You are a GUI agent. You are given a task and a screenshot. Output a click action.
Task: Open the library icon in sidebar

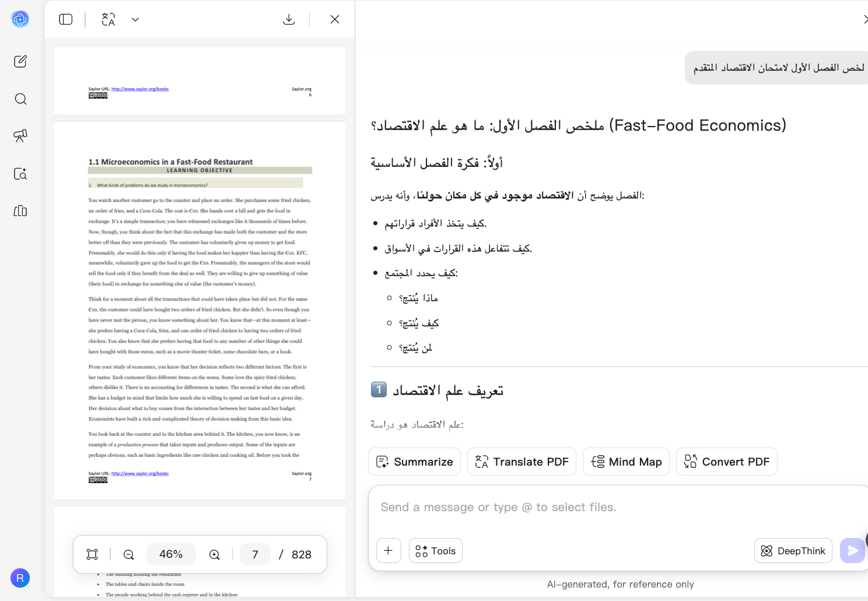point(20,211)
